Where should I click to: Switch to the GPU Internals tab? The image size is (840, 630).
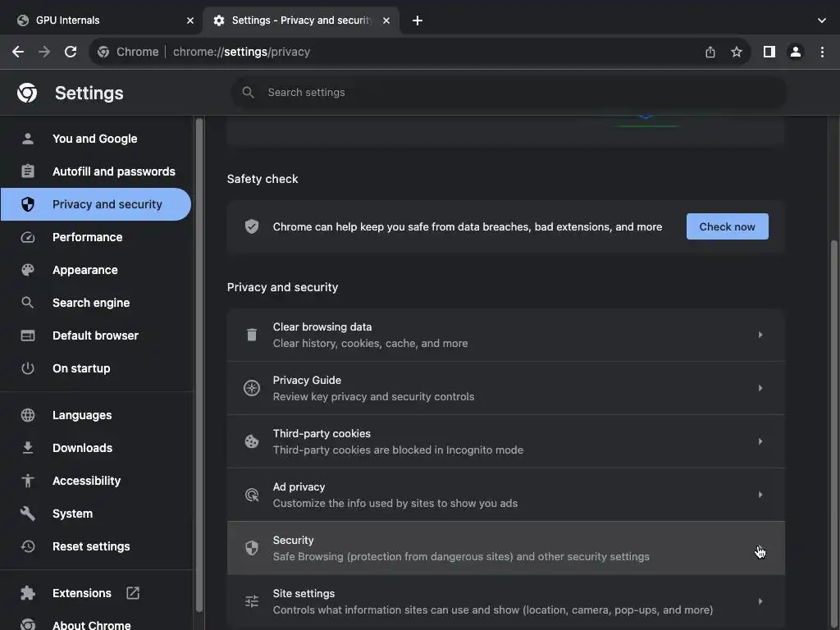pyautogui.click(x=98, y=21)
